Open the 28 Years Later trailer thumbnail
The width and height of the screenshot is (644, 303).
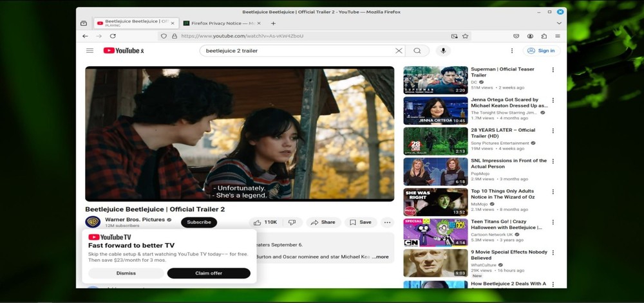click(x=435, y=141)
